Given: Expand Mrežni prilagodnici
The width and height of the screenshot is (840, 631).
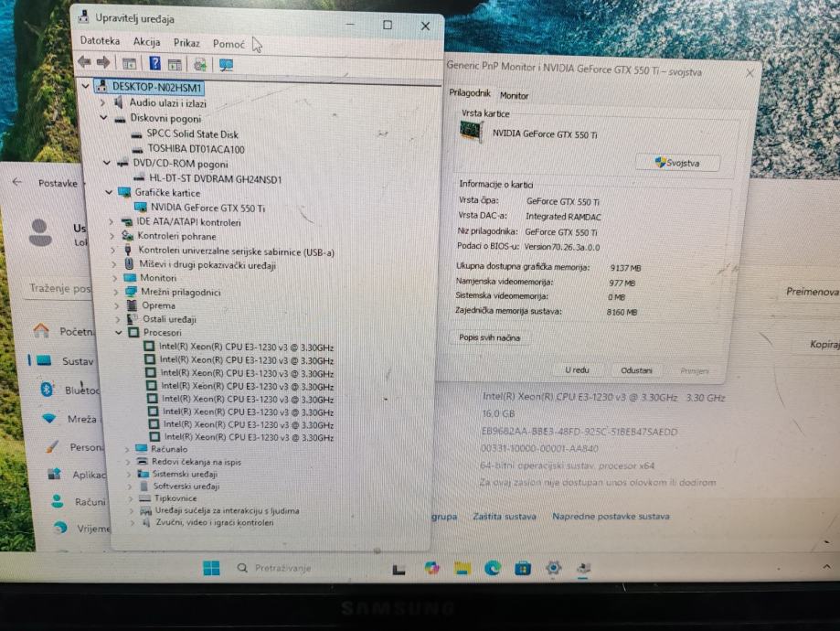Looking at the screenshot, I should [116, 292].
